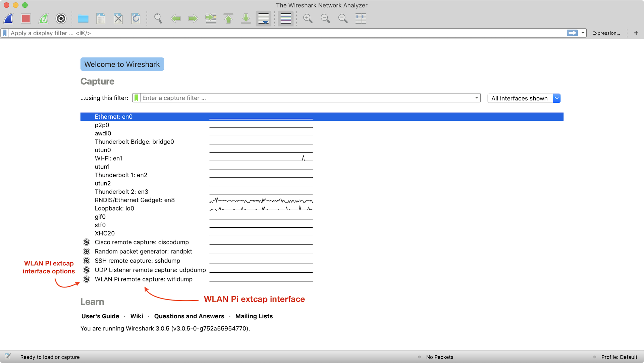Select RNDIS/Ethernet Gadget: en8 interface
The image size is (644, 363).
pos(322,200)
